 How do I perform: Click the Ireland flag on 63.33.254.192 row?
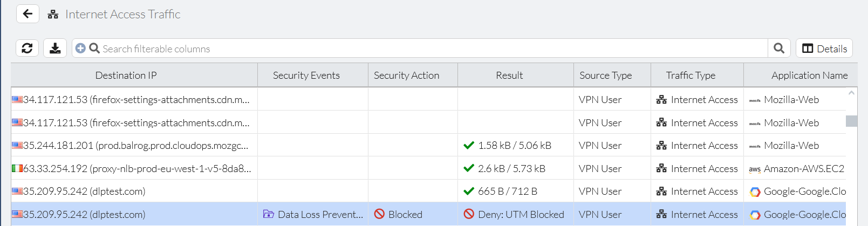point(17,169)
